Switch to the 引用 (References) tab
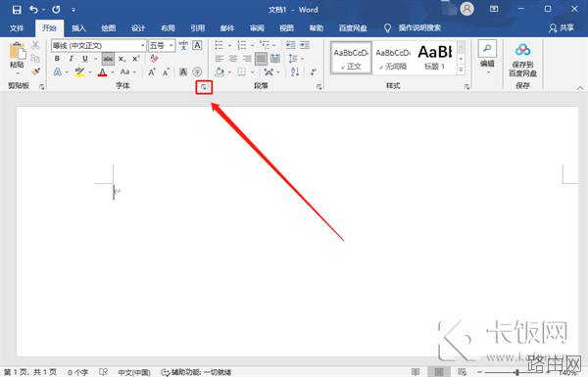588x377 pixels. tap(197, 28)
